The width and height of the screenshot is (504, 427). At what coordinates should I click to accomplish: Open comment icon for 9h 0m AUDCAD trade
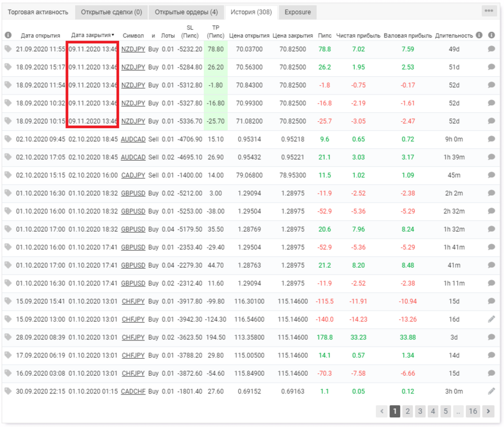[x=491, y=139]
